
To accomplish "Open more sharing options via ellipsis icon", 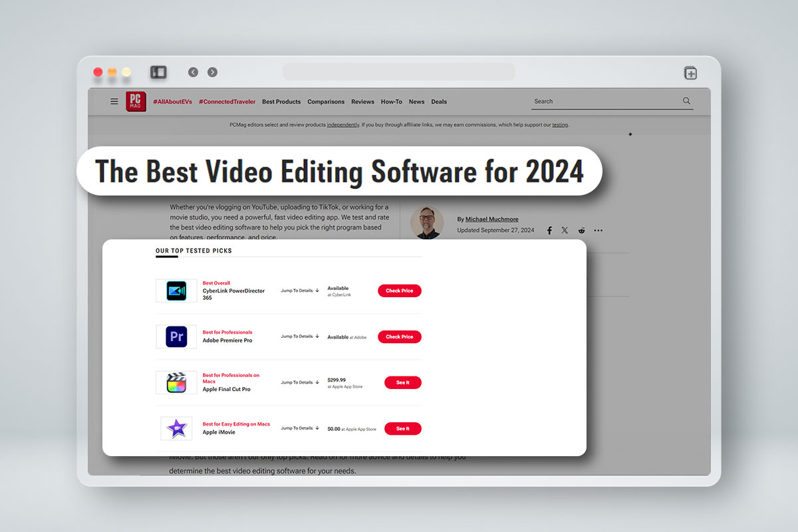I will click(x=598, y=230).
